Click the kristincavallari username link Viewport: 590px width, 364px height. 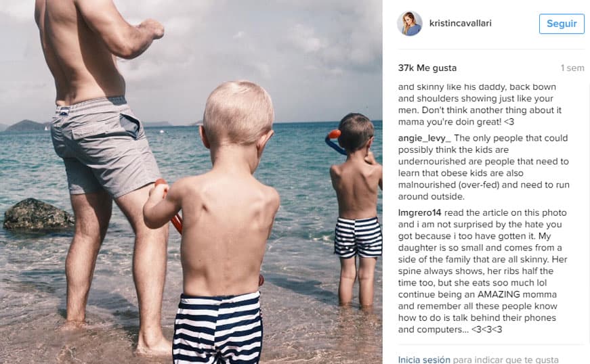pyautogui.click(x=460, y=23)
